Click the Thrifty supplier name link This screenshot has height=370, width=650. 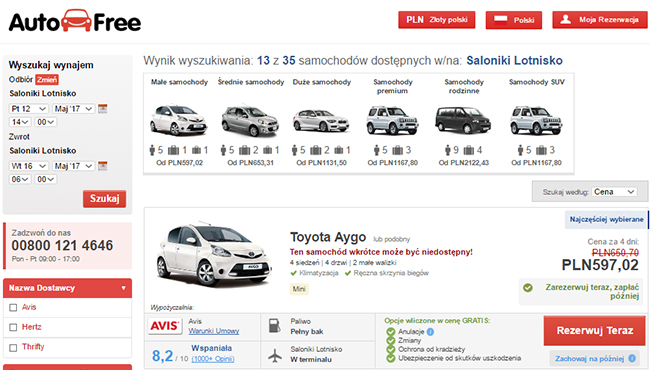[33, 346]
